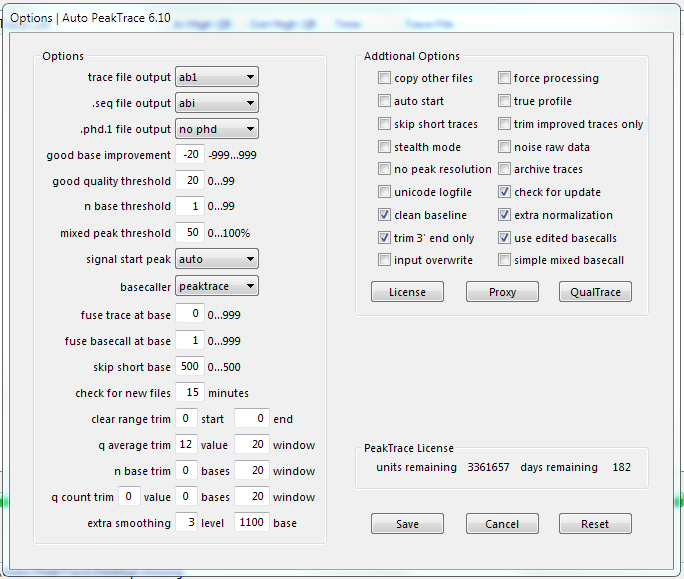Click mixed peak threshold field

[190, 232]
